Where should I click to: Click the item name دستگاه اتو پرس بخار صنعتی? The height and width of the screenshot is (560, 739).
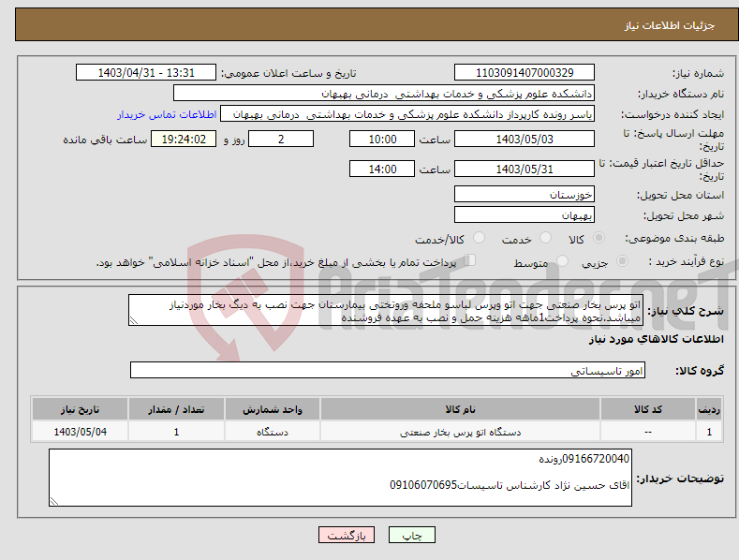(460, 432)
